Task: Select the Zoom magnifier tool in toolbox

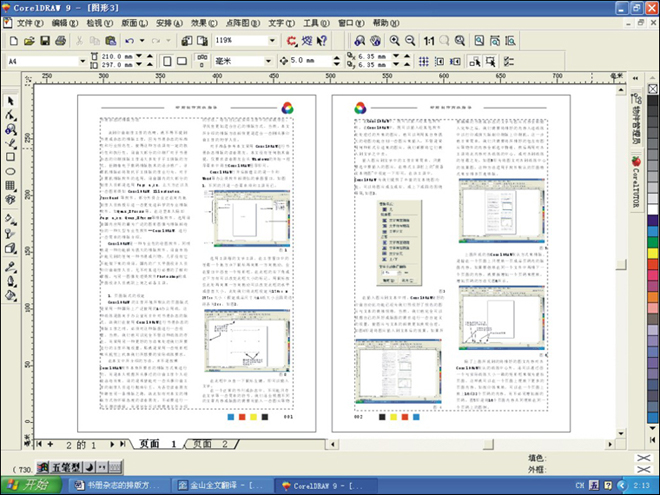Action: tap(10, 129)
